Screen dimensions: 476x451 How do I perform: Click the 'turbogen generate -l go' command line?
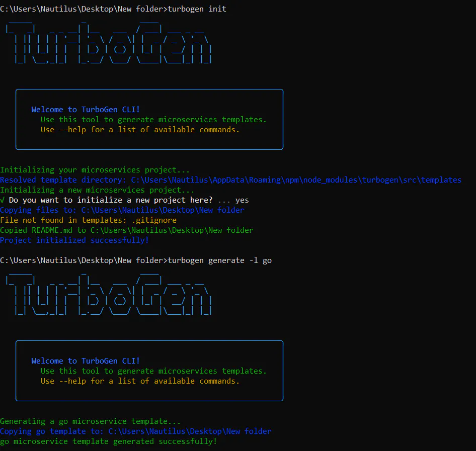pyautogui.click(x=136, y=260)
